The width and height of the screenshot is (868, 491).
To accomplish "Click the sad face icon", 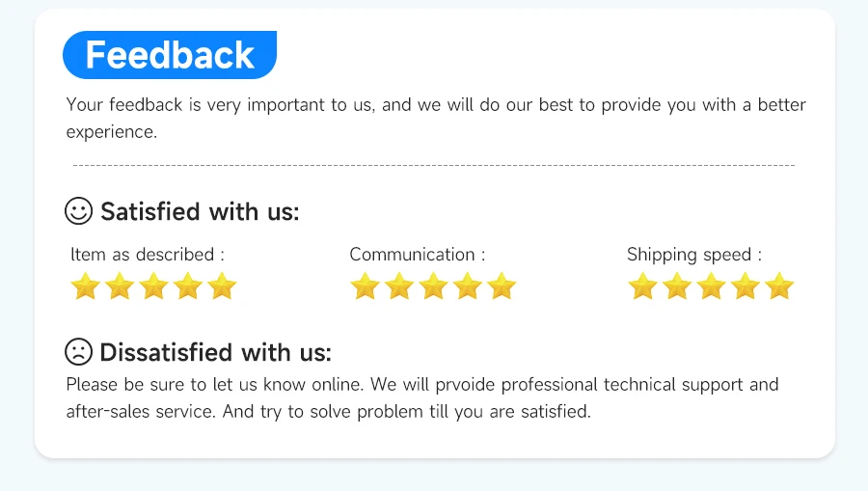I will click(78, 351).
